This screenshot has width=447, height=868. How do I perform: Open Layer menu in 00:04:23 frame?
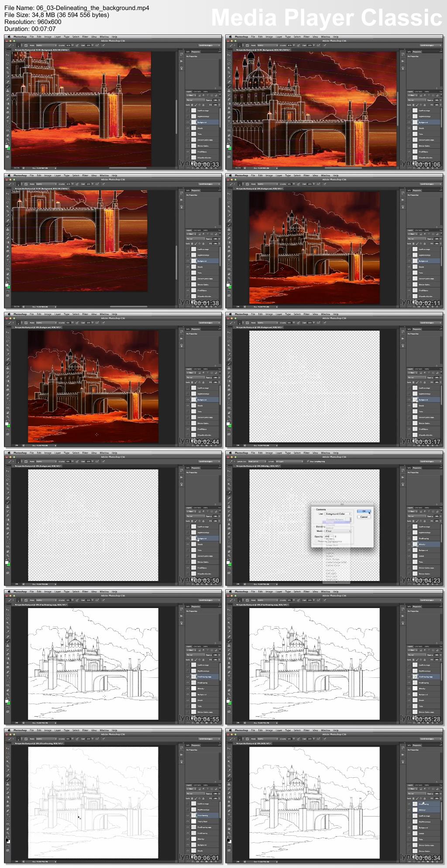tap(279, 453)
